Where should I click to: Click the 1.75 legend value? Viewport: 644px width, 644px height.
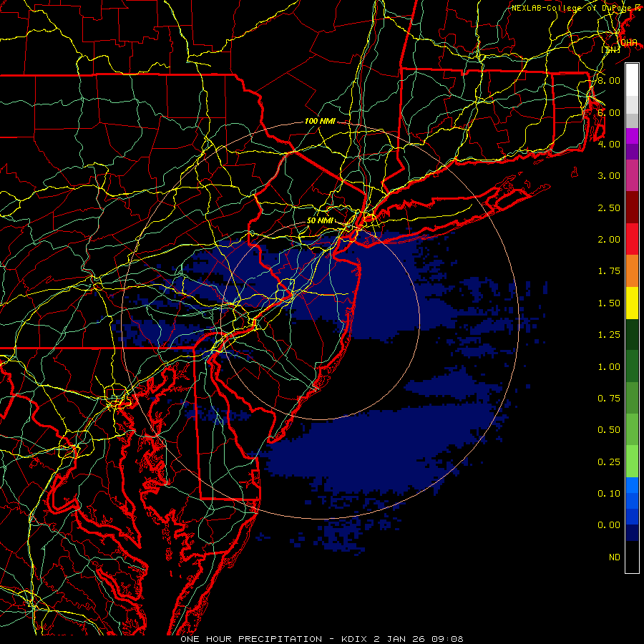[x=609, y=271]
